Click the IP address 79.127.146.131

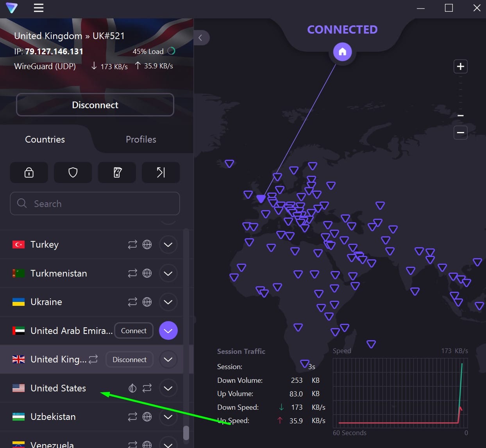pos(54,51)
